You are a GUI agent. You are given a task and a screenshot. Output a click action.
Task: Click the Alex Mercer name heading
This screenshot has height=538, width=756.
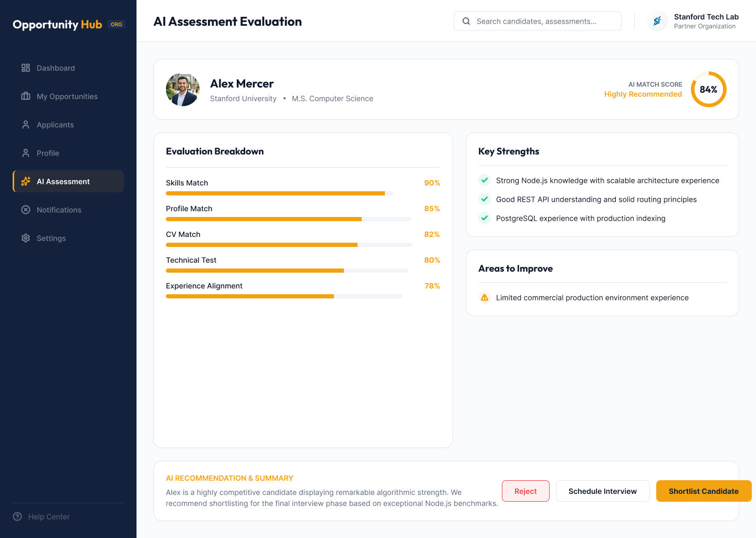(242, 84)
